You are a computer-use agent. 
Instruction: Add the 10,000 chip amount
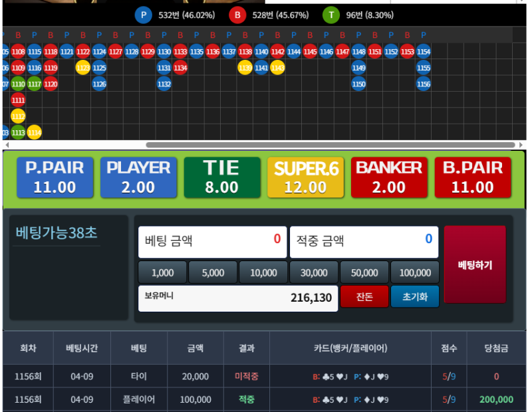263,273
